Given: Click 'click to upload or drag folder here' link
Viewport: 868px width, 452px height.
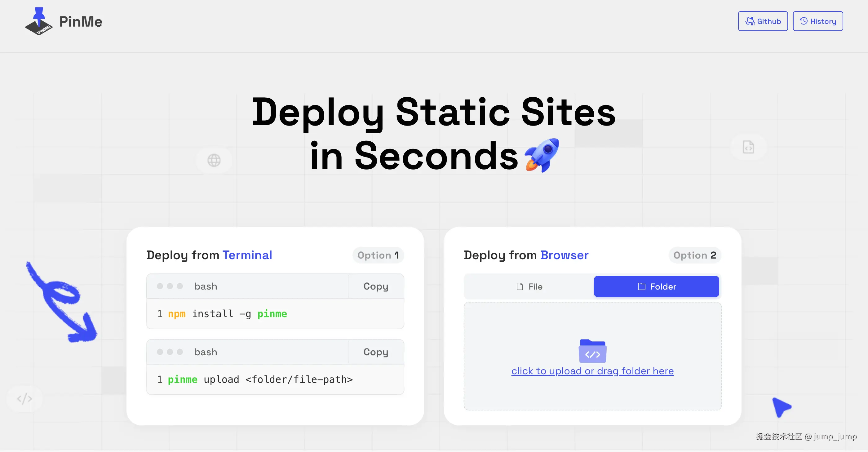Looking at the screenshot, I should [x=592, y=371].
